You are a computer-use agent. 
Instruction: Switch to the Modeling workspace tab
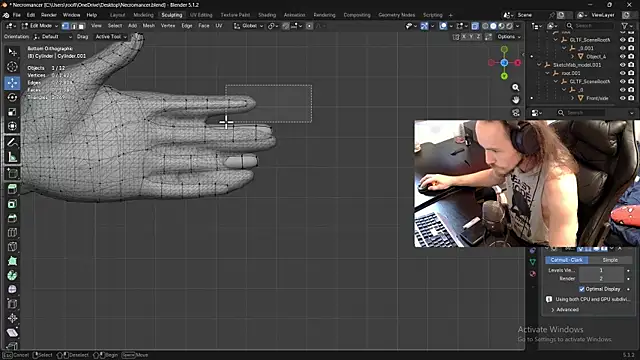[143, 15]
